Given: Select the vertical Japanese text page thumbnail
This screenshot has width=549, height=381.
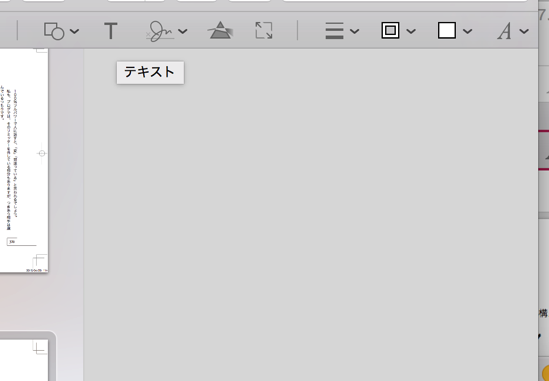Looking at the screenshot, I should click(24, 161).
